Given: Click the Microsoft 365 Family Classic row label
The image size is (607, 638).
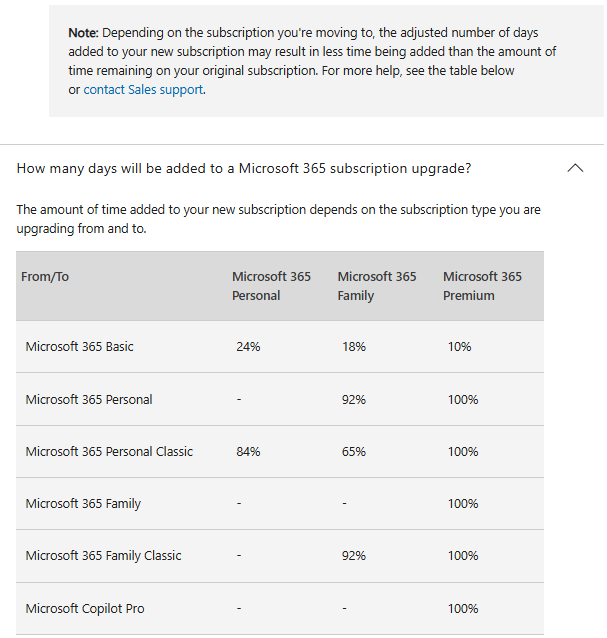Looking at the screenshot, I should tap(103, 556).
